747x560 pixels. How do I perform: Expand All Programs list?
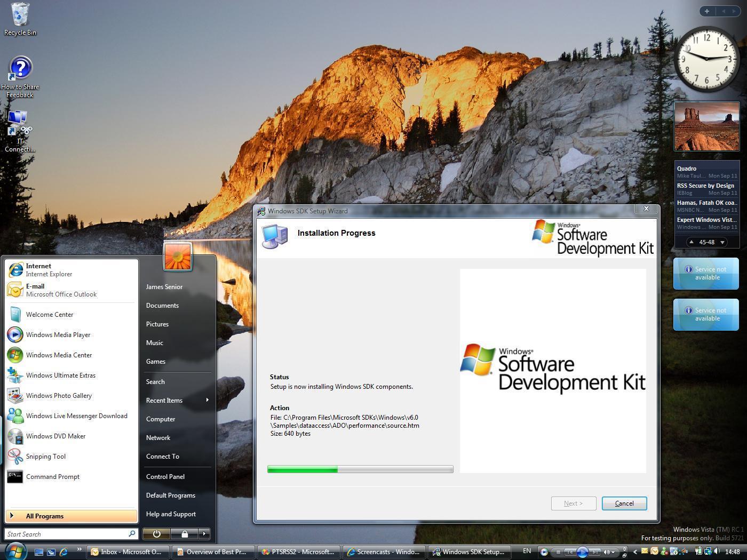pyautogui.click(x=71, y=516)
